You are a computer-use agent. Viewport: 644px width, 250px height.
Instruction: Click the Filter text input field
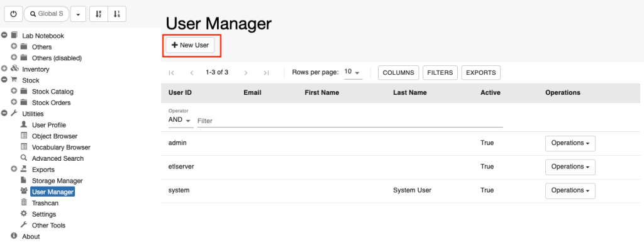pyautogui.click(x=350, y=121)
